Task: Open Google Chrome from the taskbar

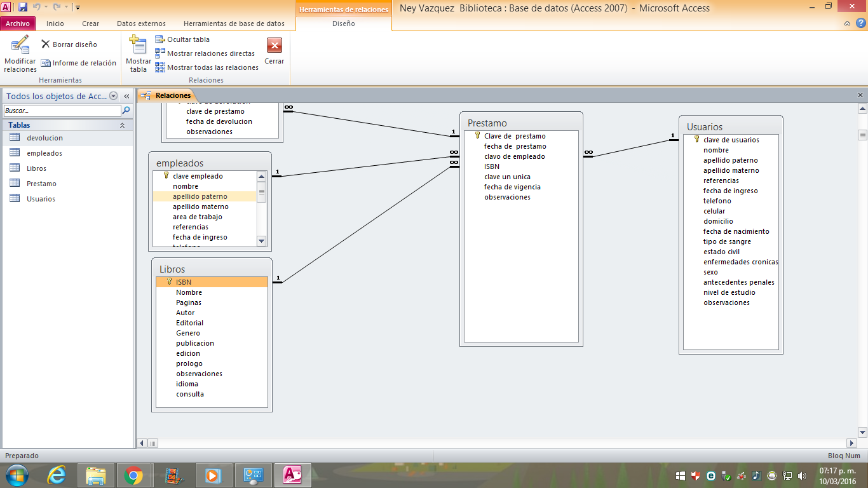Action: pos(133,475)
